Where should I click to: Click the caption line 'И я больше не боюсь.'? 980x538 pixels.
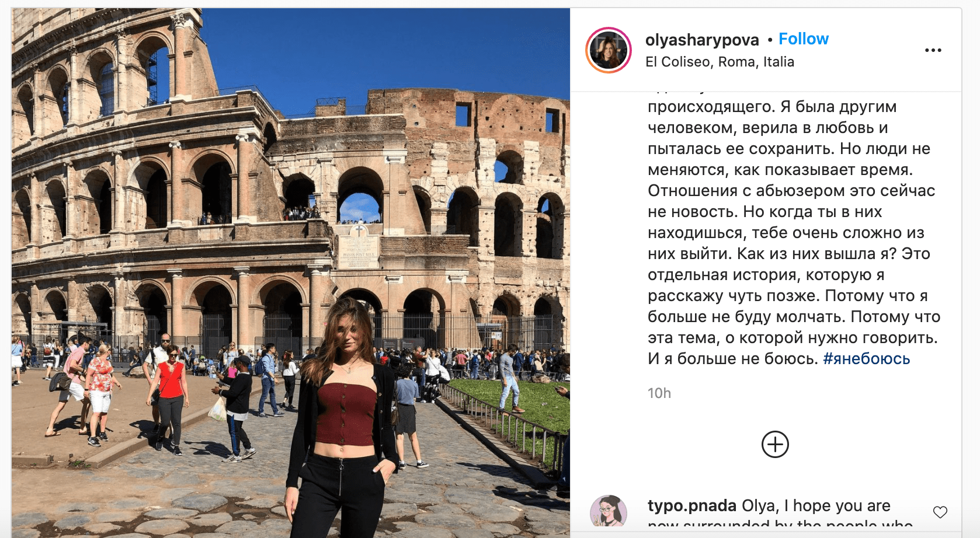click(x=733, y=359)
